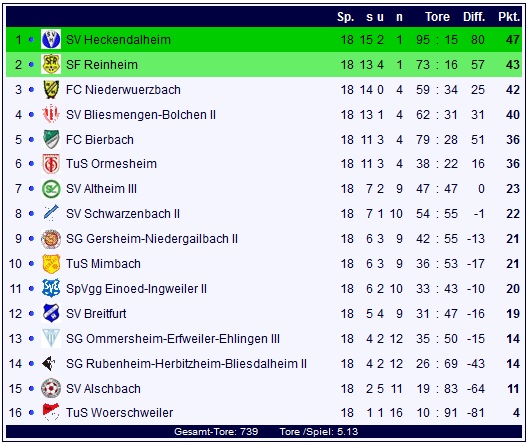Click the Pkt. column header
Viewport: 529px width, 445px height.
509,17
